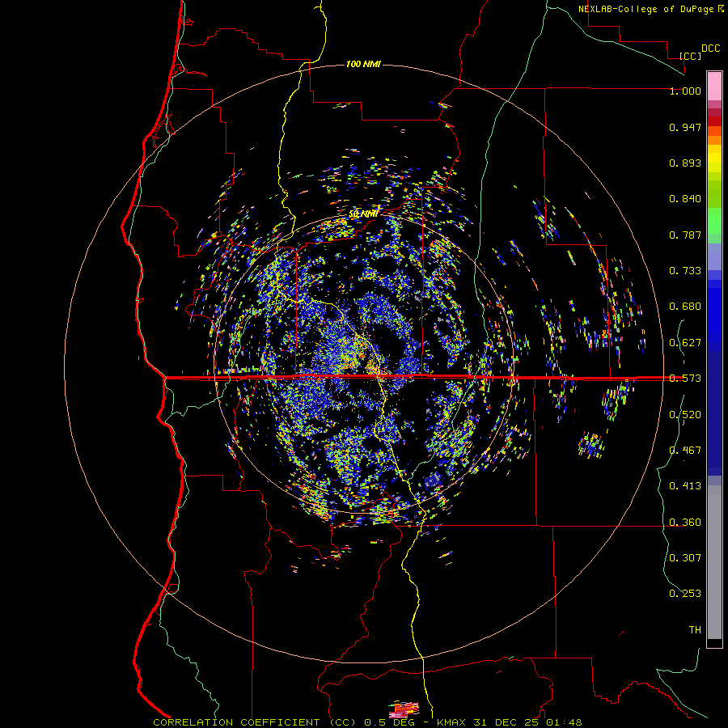Pick the light pink color bar segment

714,87
